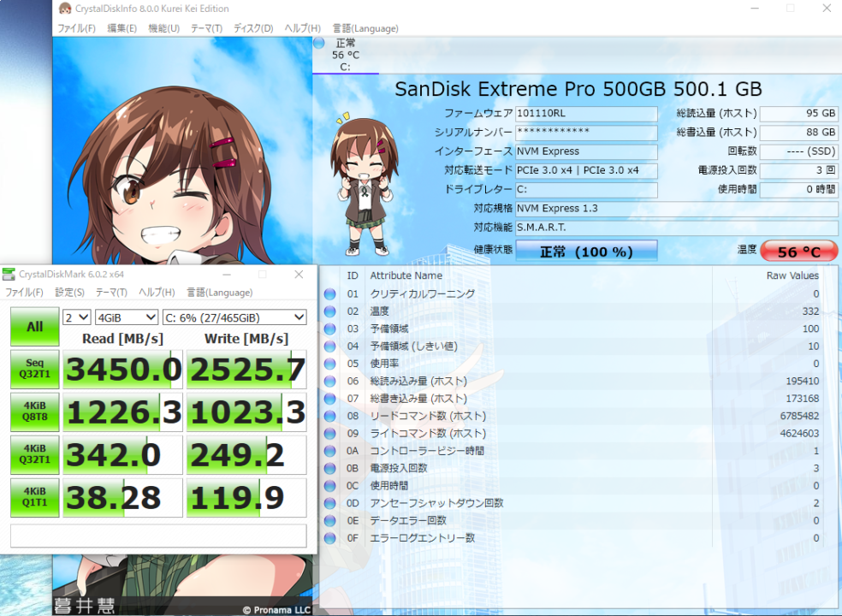Click the S.M.A.R.T. features field
The height and width of the screenshot is (616, 842).
pyautogui.click(x=677, y=228)
